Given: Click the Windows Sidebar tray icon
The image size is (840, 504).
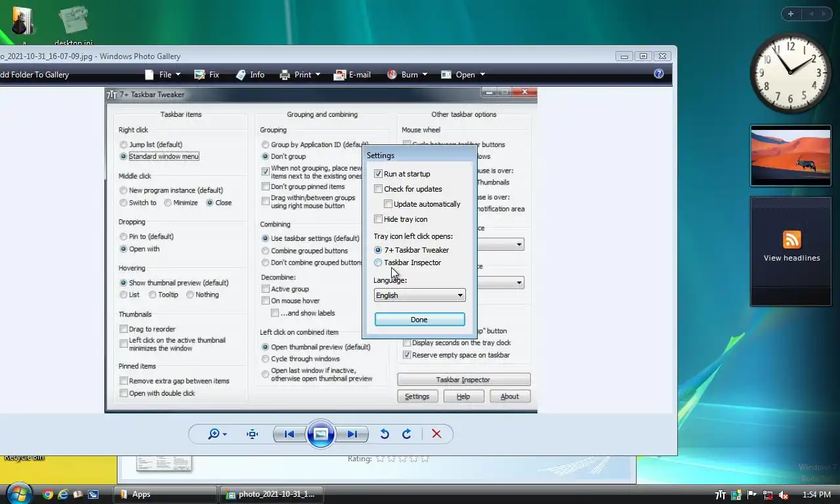Looking at the screenshot, I should (x=736, y=495).
